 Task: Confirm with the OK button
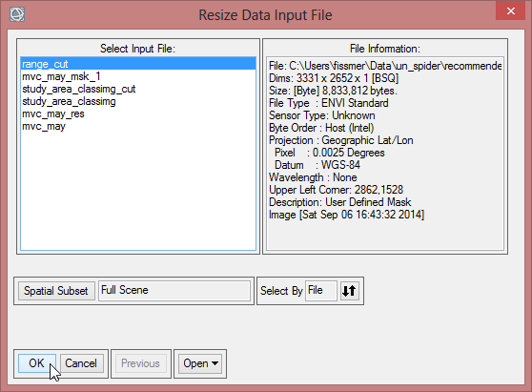[37, 363]
